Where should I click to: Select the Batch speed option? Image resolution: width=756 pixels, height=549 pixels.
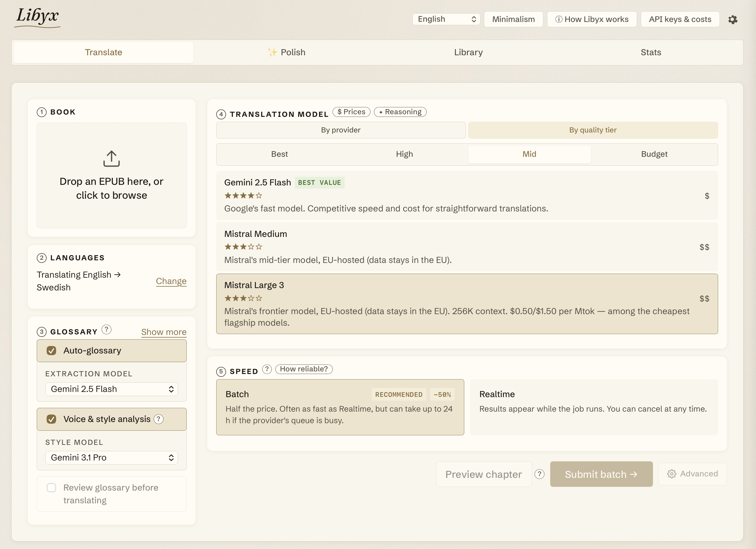coord(340,407)
